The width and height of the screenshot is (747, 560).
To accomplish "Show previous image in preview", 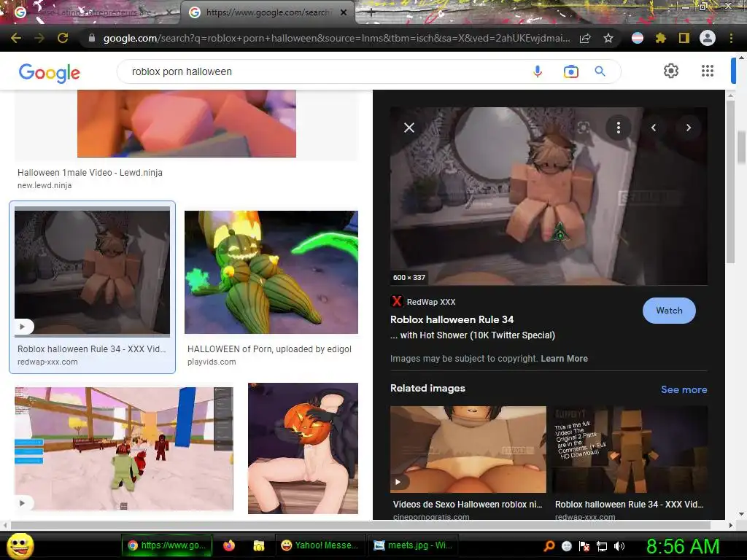I will click(x=654, y=127).
